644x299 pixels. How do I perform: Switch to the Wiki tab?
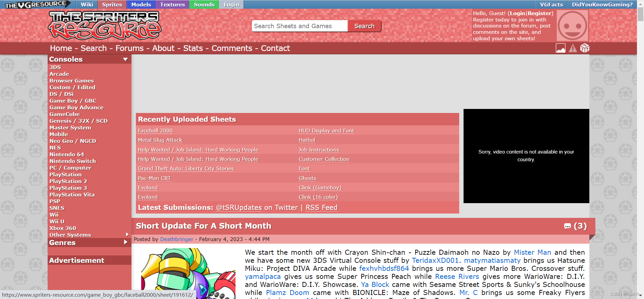point(87,4)
